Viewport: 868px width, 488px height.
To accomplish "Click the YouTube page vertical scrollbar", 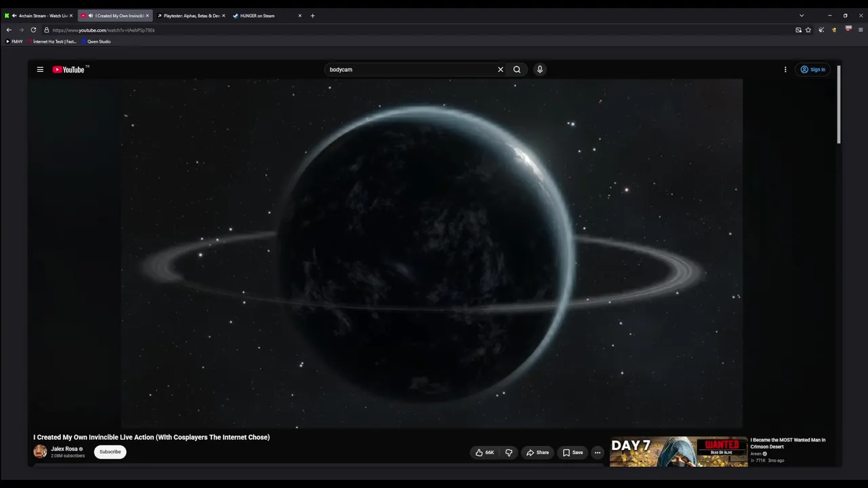I will click(x=839, y=105).
